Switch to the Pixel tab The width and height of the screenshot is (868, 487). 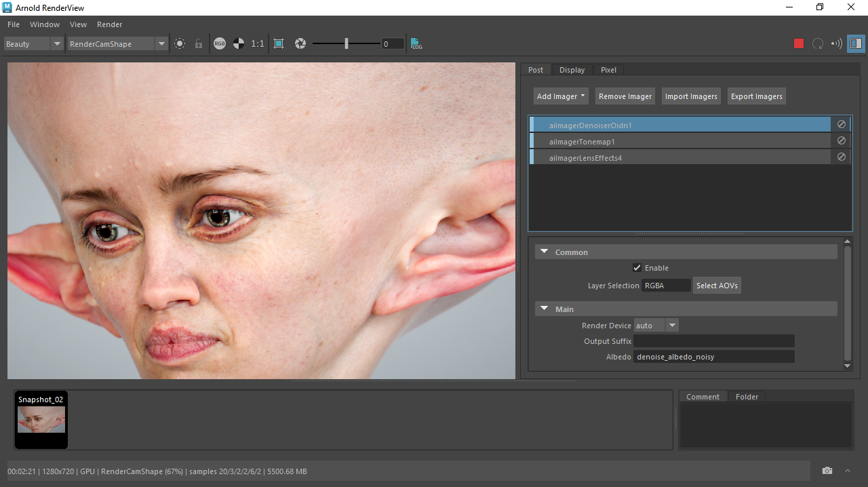tap(608, 69)
